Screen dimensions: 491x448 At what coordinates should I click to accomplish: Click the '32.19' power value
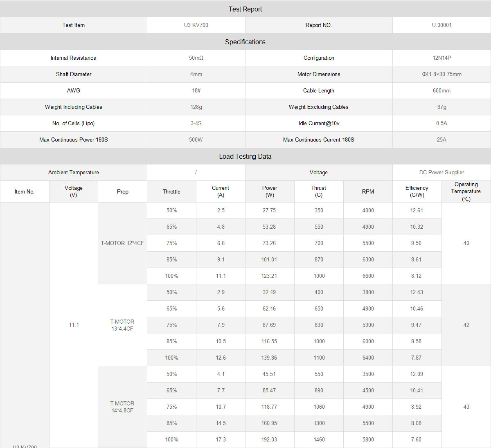(269, 292)
